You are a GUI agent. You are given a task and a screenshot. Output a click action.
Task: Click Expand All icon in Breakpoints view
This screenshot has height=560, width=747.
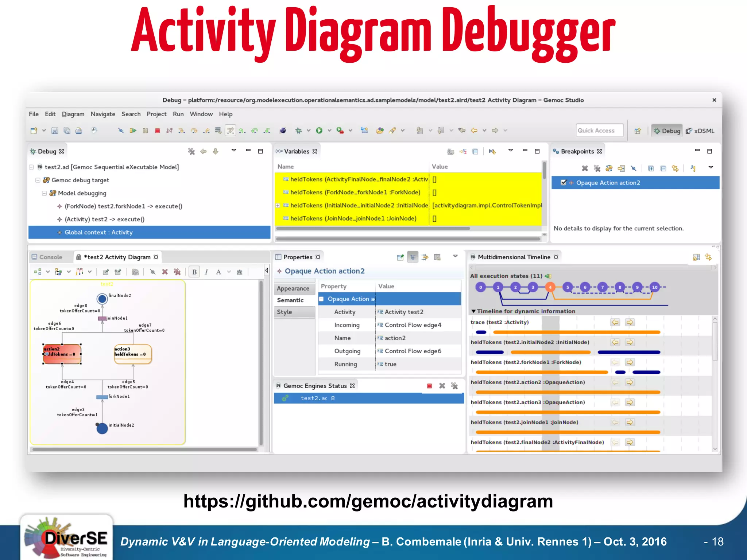tap(651, 168)
